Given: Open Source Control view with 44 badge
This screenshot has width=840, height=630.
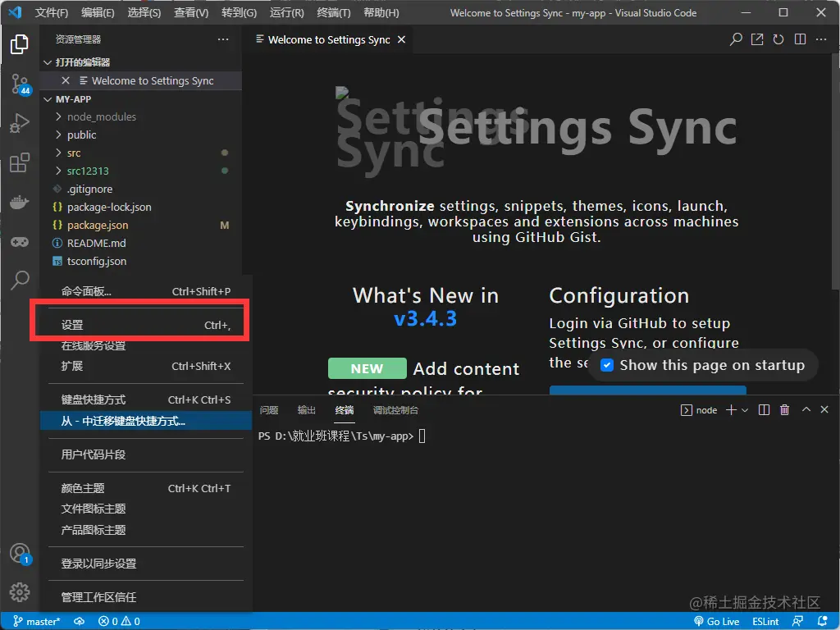Looking at the screenshot, I should click(x=20, y=84).
